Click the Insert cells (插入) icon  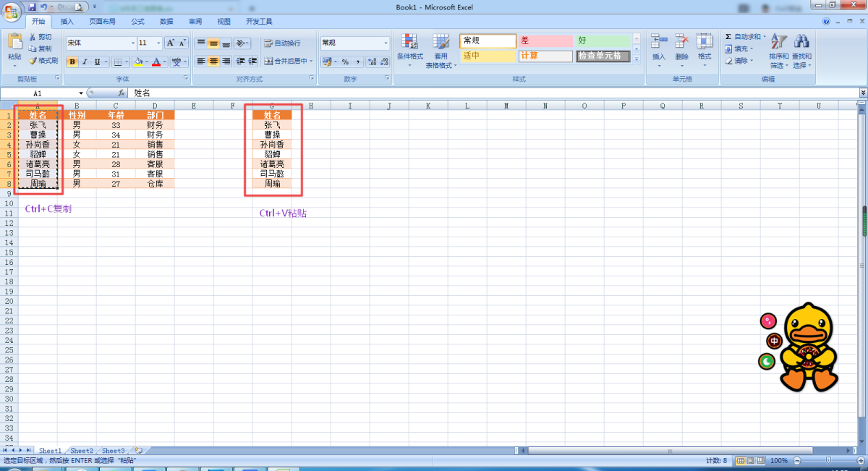point(658,42)
